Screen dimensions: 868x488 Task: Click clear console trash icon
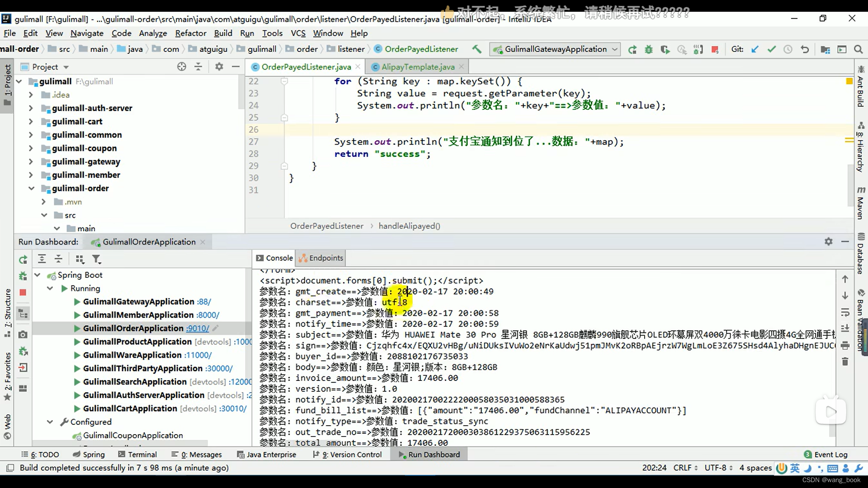845,361
